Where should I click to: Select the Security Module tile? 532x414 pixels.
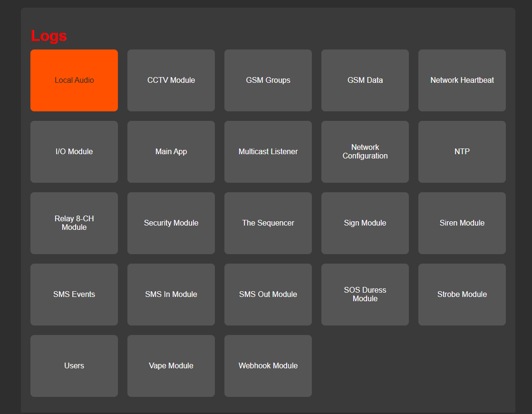click(x=171, y=223)
